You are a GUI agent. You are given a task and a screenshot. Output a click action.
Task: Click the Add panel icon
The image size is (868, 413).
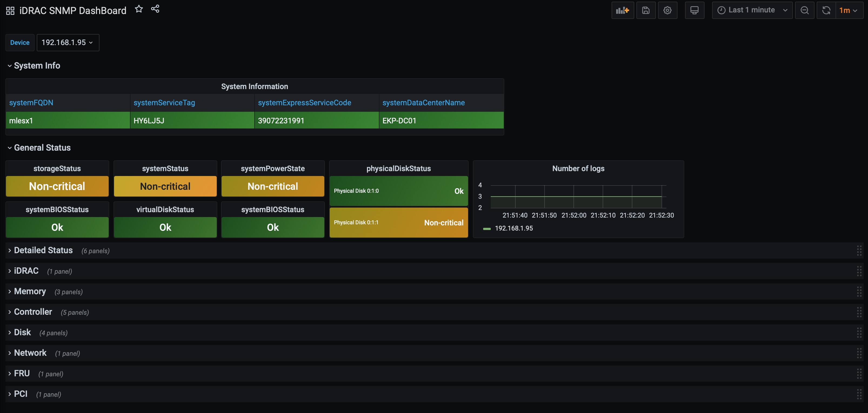pos(622,10)
